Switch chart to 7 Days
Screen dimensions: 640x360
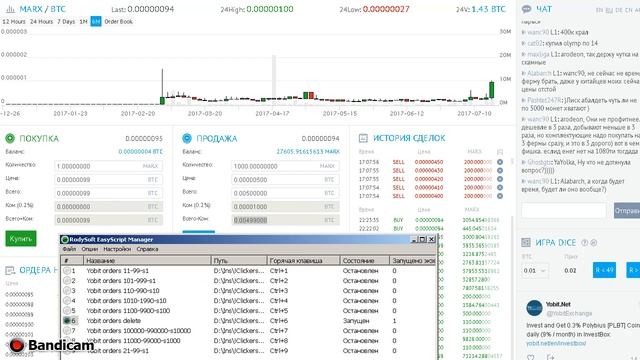(x=66, y=22)
